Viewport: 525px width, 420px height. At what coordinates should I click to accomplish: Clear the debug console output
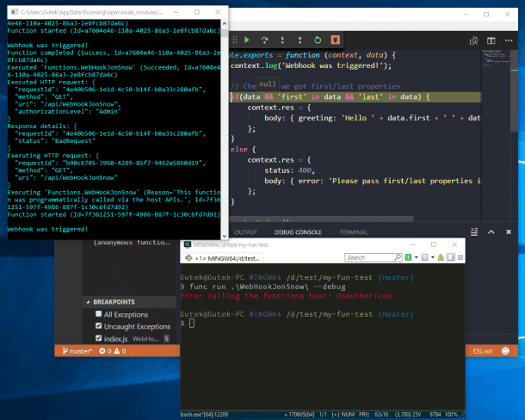pyautogui.click(x=474, y=232)
